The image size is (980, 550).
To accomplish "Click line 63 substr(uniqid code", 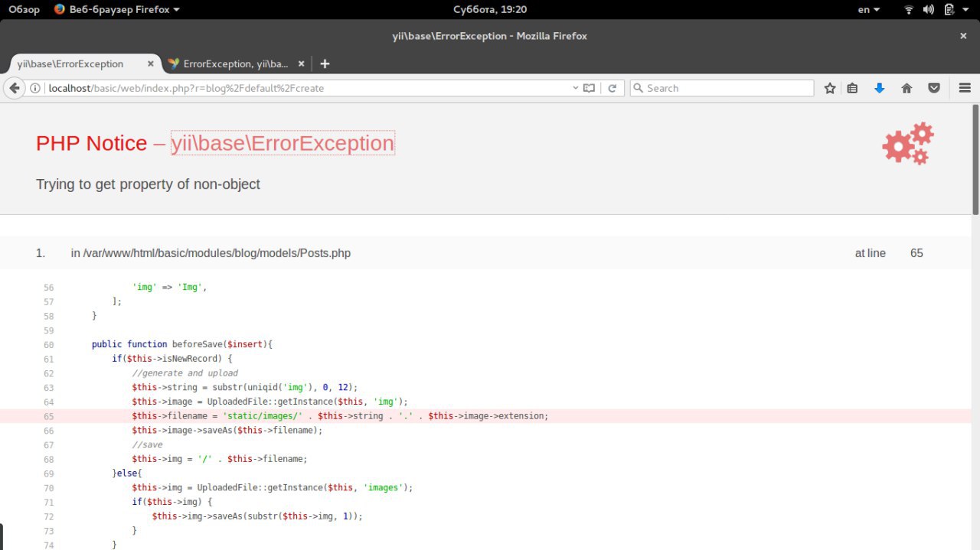I will (245, 387).
